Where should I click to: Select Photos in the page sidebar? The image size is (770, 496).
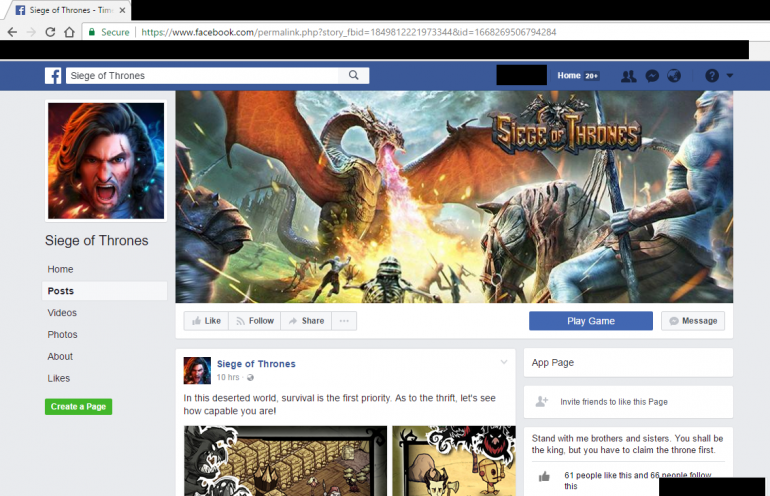click(x=62, y=335)
